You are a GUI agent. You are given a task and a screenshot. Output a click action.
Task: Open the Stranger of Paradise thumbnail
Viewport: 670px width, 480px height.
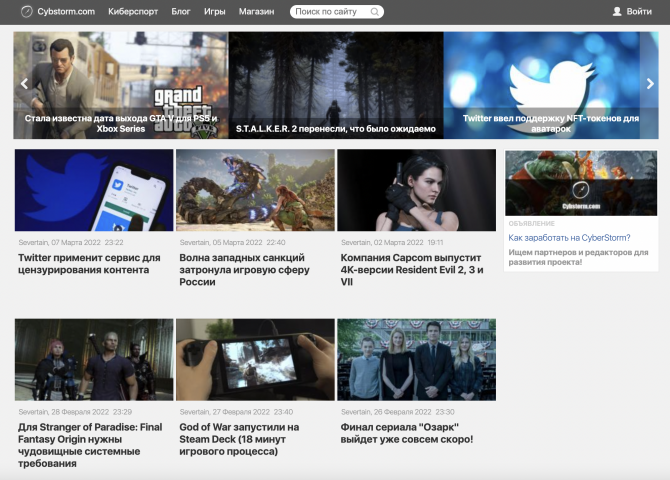pos(94,359)
